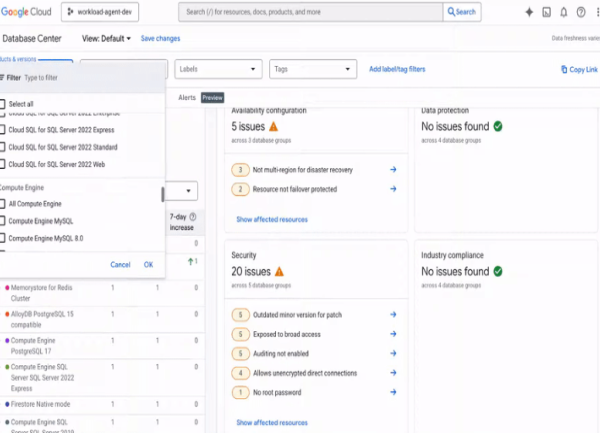Click green checkmark in Data protection card
This screenshot has height=433, width=600.
pos(498,126)
